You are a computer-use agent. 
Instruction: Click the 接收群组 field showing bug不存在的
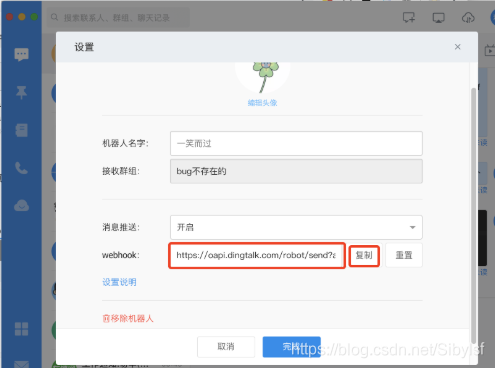click(x=296, y=171)
